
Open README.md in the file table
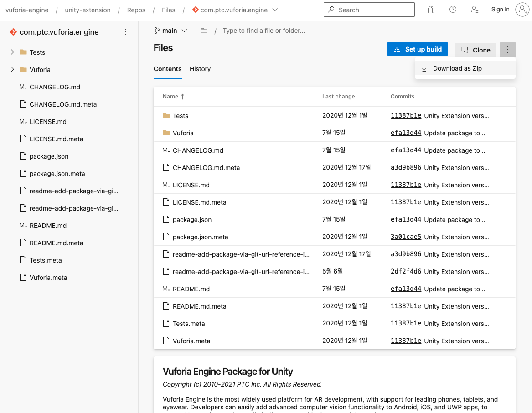point(191,289)
